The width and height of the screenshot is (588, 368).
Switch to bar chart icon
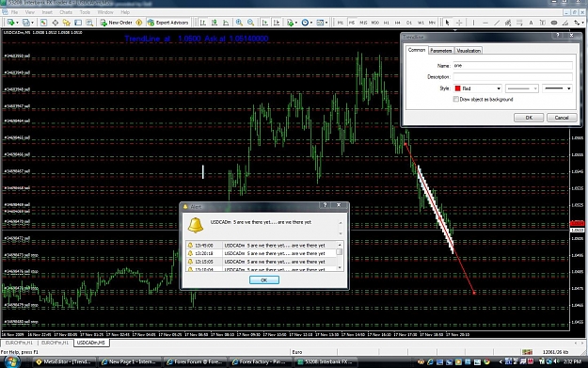tap(203, 23)
